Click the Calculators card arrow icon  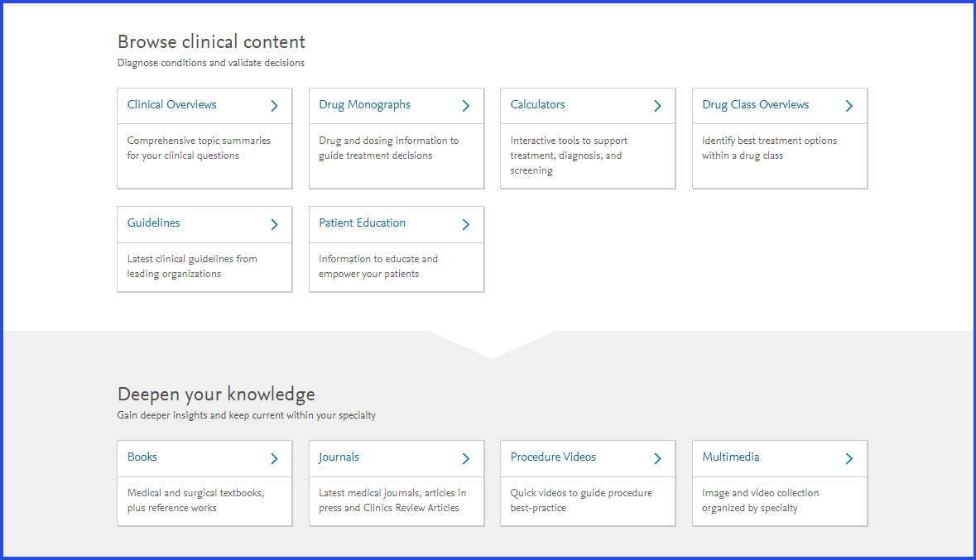657,106
